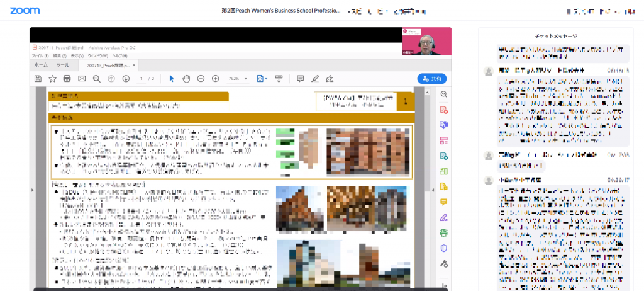Open the search-enhance tool in the right pane
Viewport: 644px width, 291px height.
[443, 94]
